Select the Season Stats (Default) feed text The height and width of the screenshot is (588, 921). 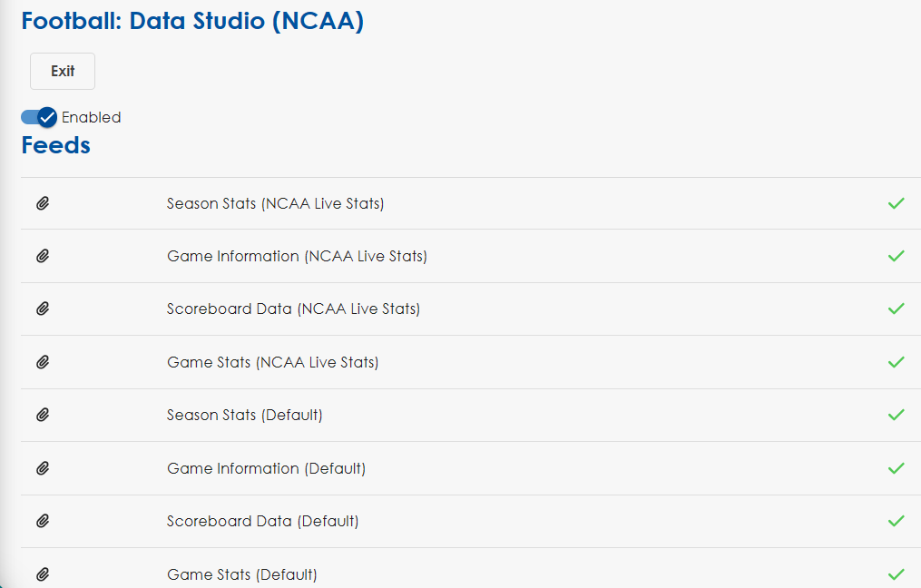pos(244,415)
